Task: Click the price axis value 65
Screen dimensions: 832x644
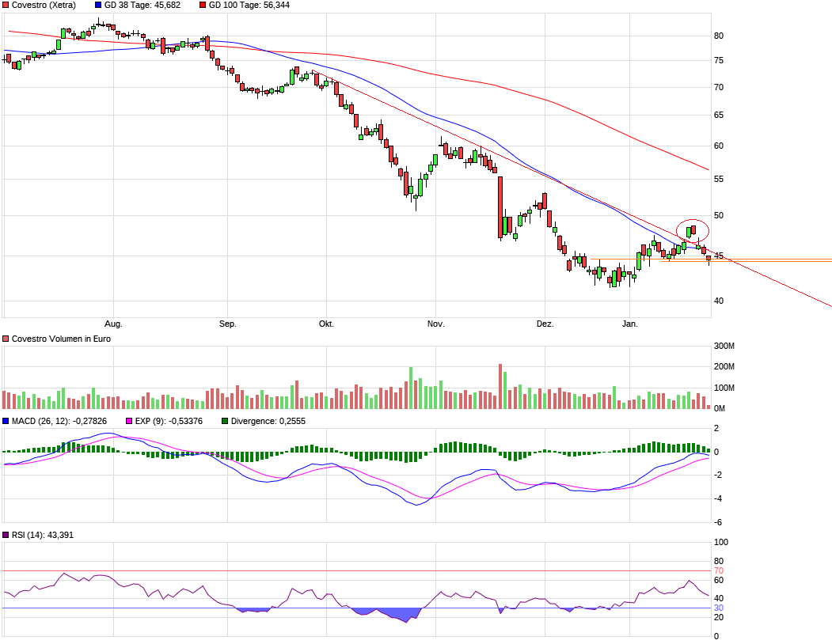Action: (719, 116)
